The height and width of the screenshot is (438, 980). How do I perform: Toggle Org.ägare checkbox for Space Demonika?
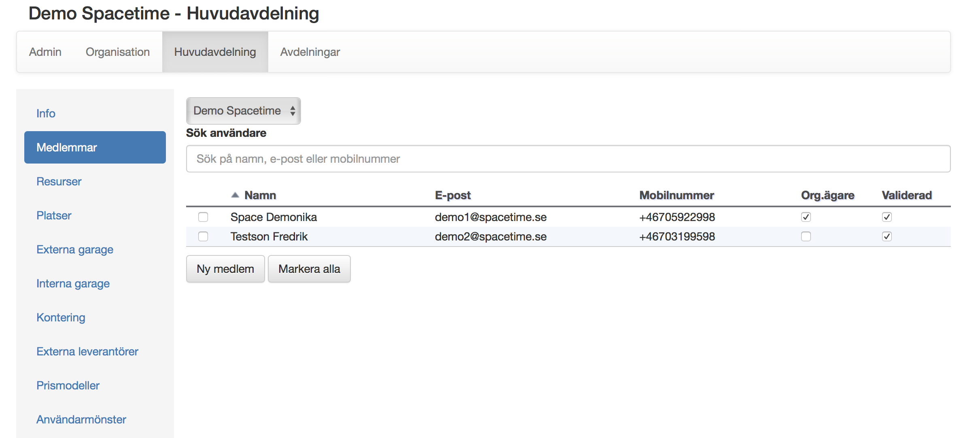(806, 217)
